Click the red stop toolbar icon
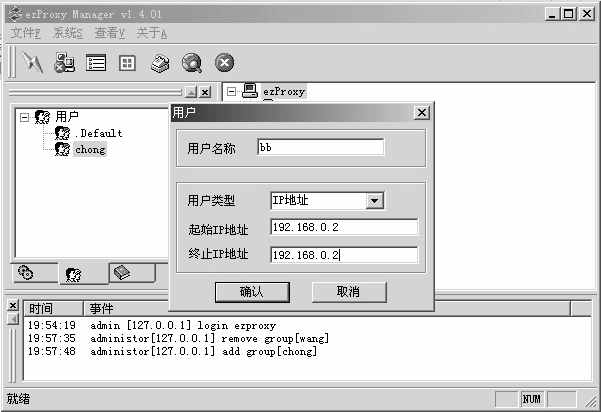This screenshot has height=412, width=601. (224, 62)
